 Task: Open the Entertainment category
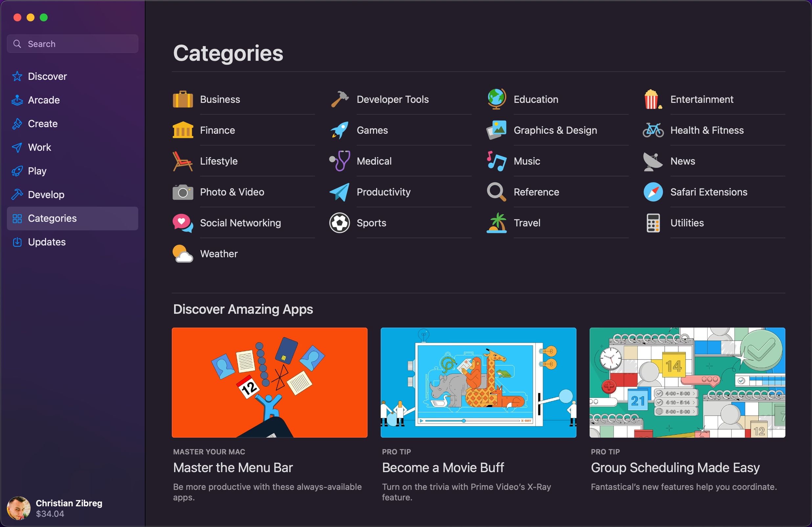tap(701, 99)
